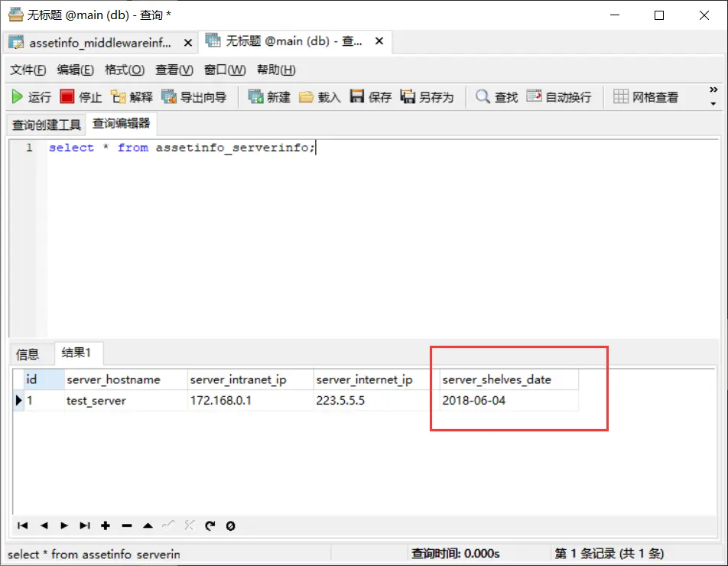Delete the record with minus icon
This screenshot has height=566, width=728.
127,525
